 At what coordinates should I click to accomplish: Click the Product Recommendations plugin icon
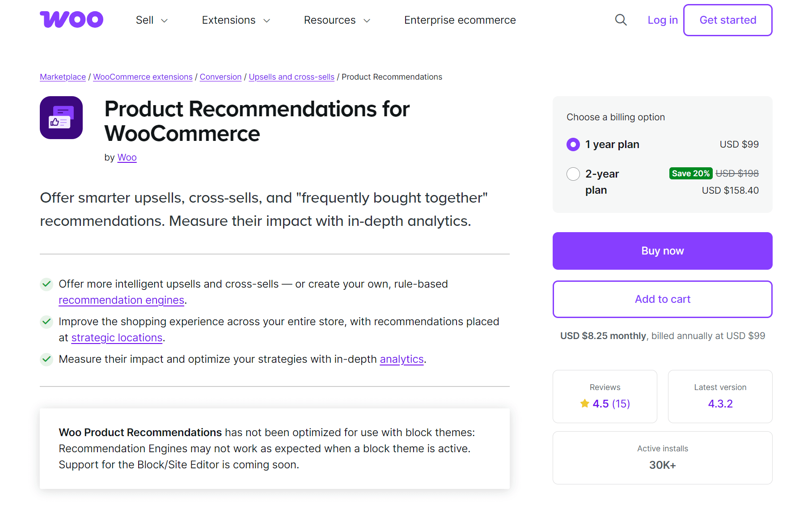point(61,117)
